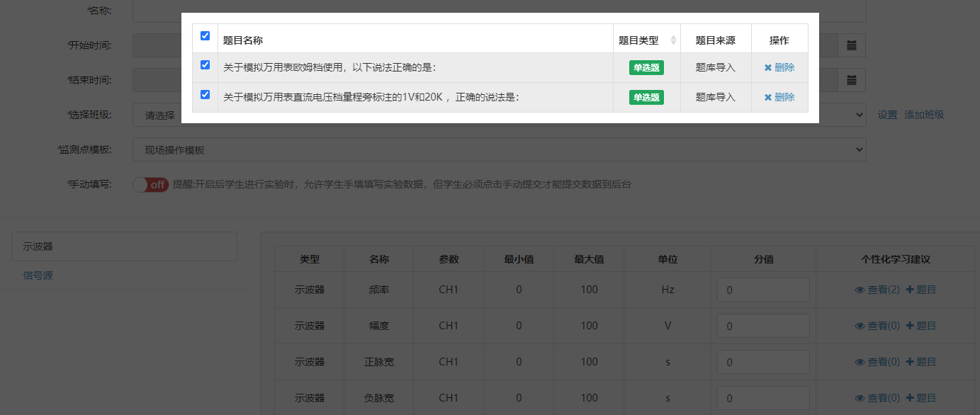Select the 示波器 tab in sidebar
980x415 pixels.
click(124, 246)
